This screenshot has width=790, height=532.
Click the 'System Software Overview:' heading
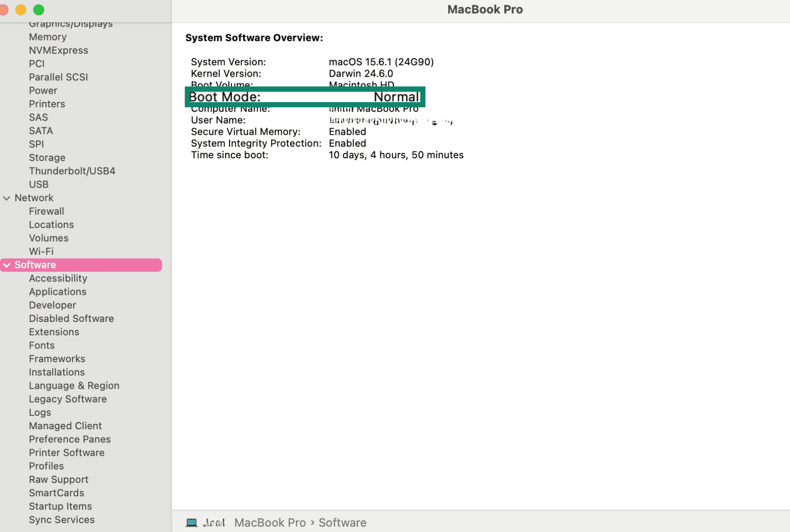tap(254, 38)
